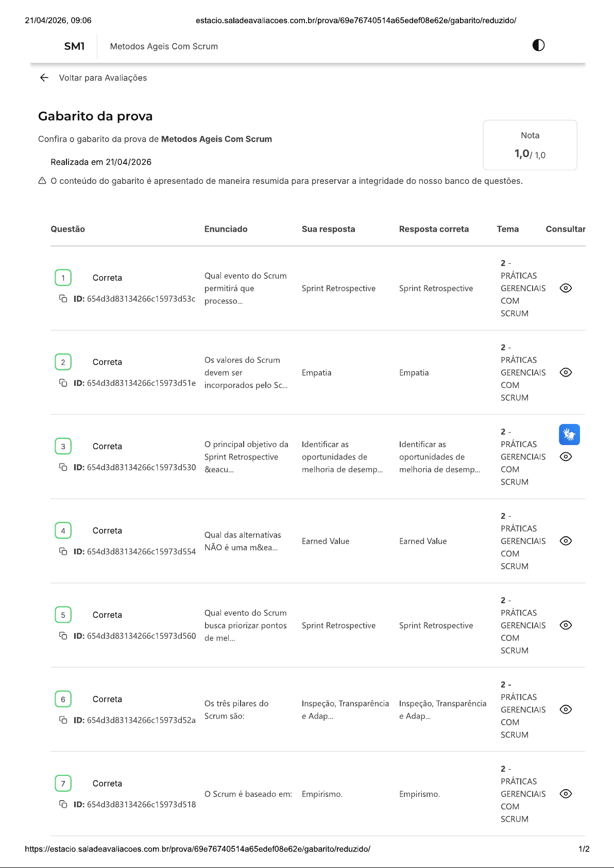Open the blue sign language accessibility widget
This screenshot has width=614, height=868.
(569, 435)
